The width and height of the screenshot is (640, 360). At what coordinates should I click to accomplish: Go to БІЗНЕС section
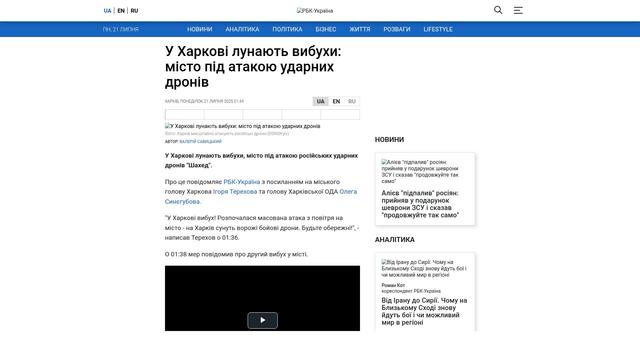[x=326, y=29]
